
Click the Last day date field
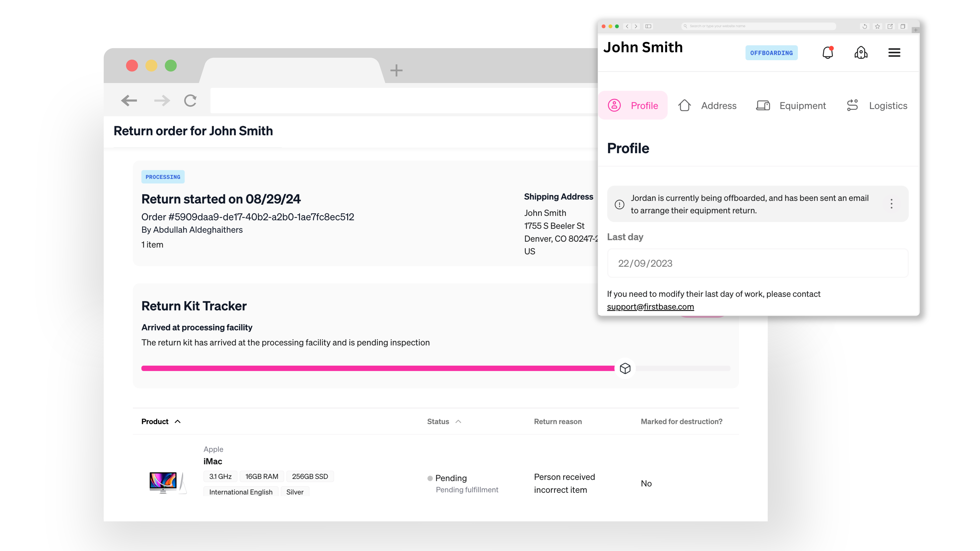point(757,263)
